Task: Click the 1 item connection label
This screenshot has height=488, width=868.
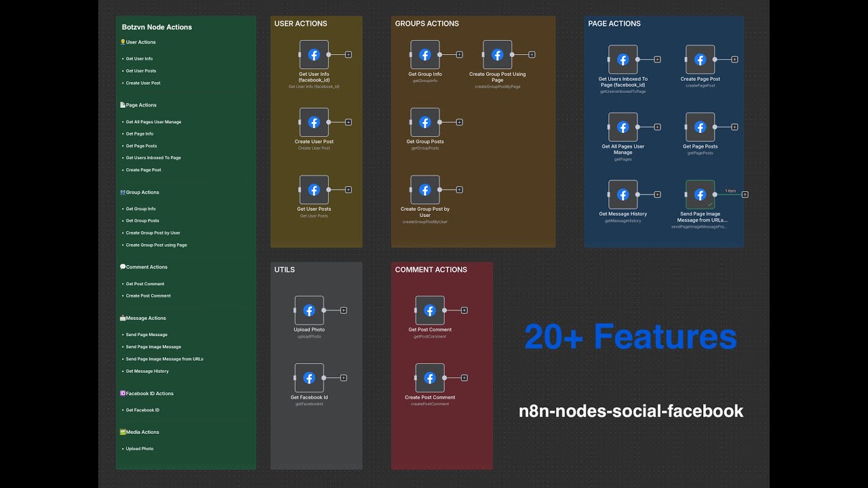Action: coord(730,190)
